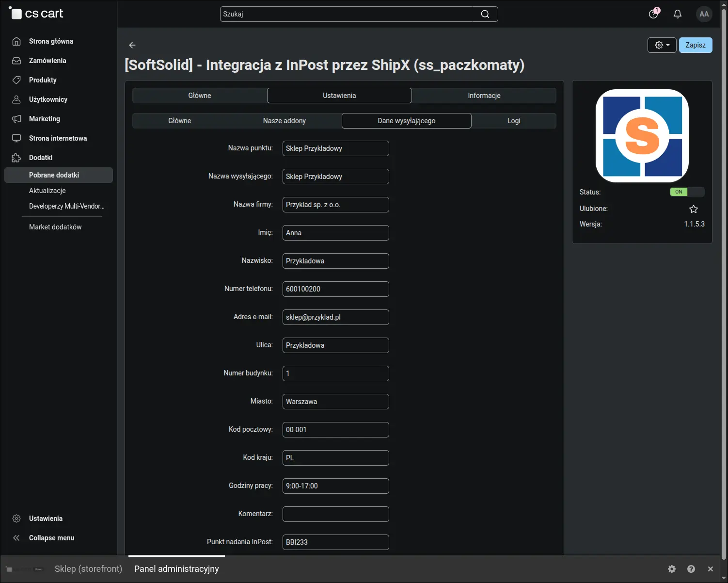
Task: Click the Imię field with Anna
Action: click(336, 233)
